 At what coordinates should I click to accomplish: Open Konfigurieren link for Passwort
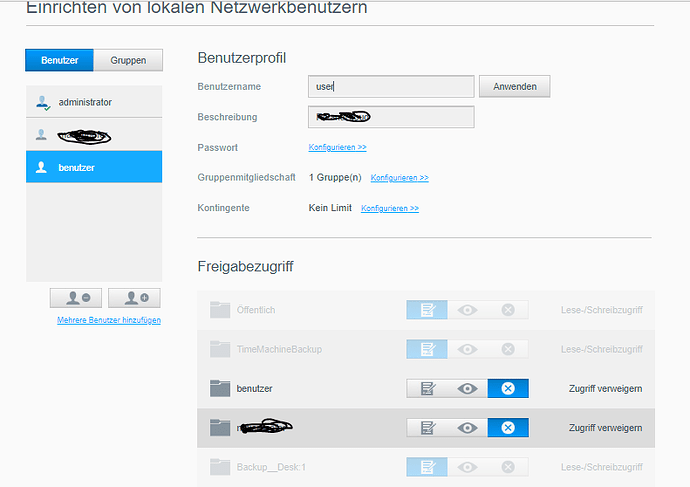(x=338, y=147)
